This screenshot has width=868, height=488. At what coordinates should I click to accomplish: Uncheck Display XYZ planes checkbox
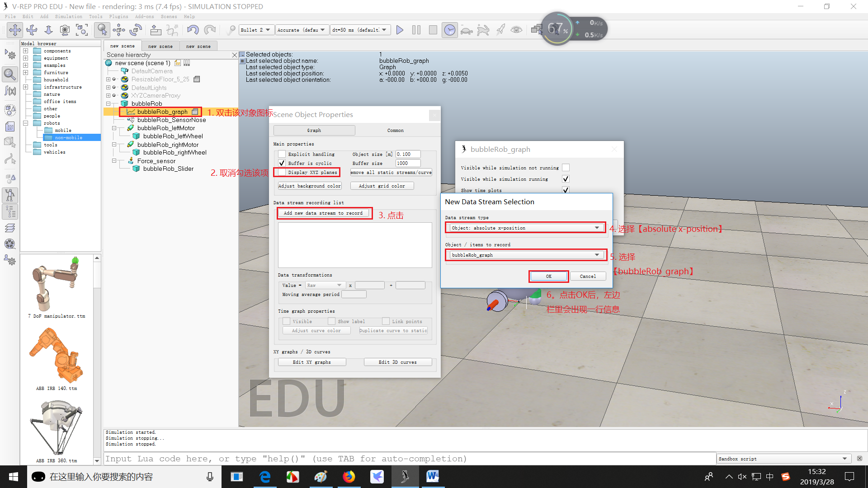pyautogui.click(x=282, y=172)
